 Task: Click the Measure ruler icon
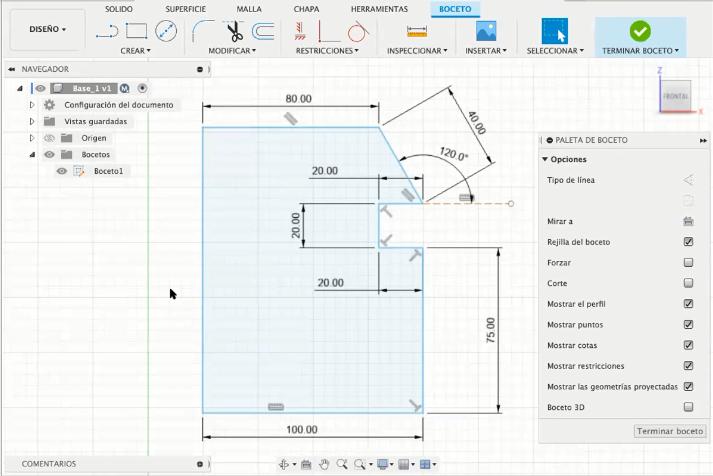coord(417,31)
